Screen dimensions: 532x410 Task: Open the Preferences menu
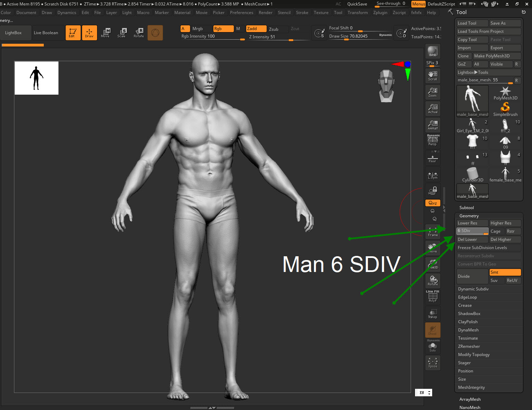242,12
